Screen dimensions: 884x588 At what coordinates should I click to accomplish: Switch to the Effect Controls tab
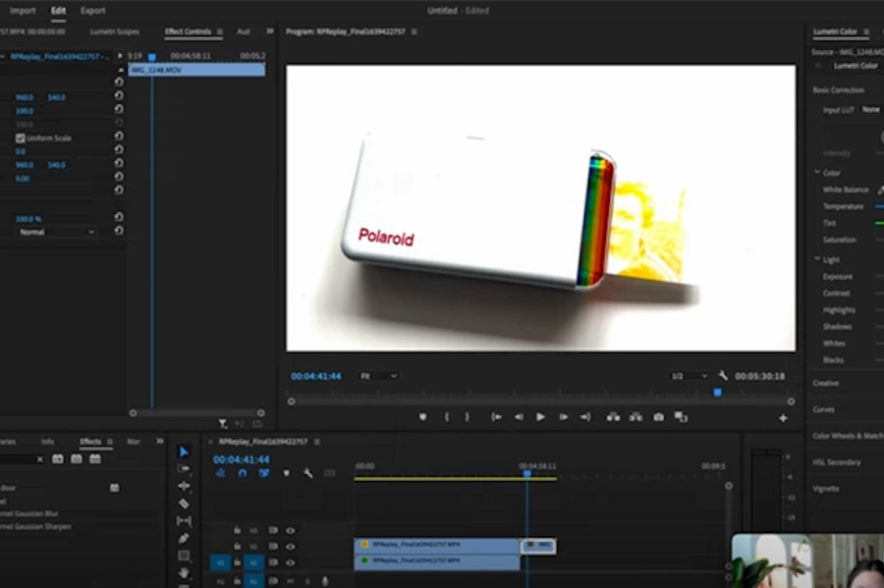tap(189, 31)
